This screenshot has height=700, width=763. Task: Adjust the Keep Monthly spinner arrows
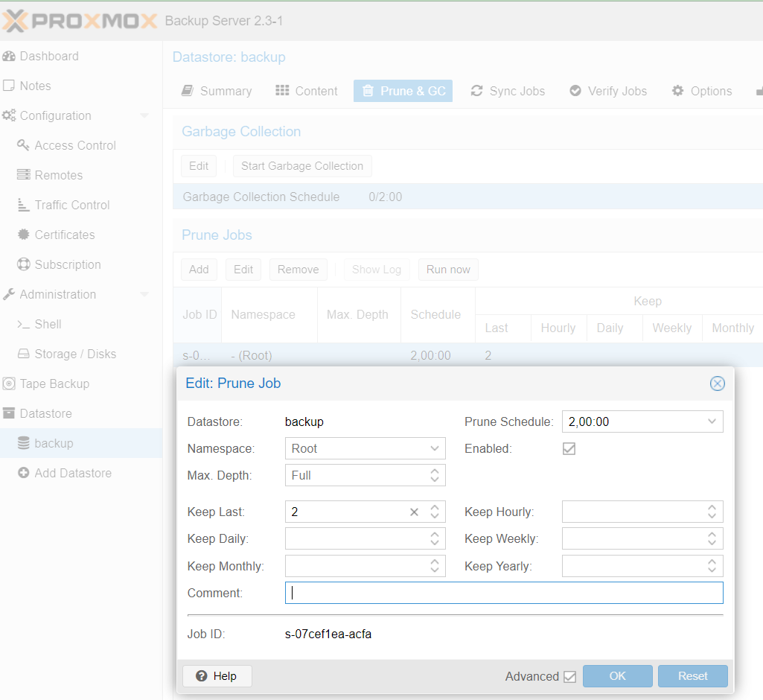coord(435,566)
